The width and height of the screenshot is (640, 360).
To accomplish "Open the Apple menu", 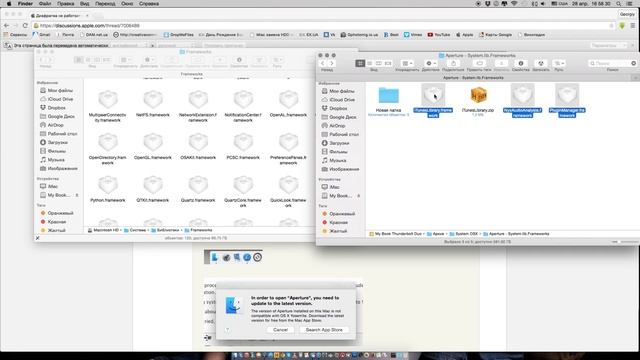I will pos(9,4).
